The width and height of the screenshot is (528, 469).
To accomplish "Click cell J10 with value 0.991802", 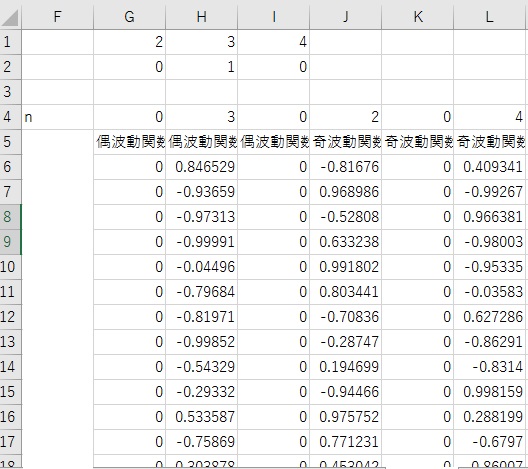I will (x=345, y=267).
